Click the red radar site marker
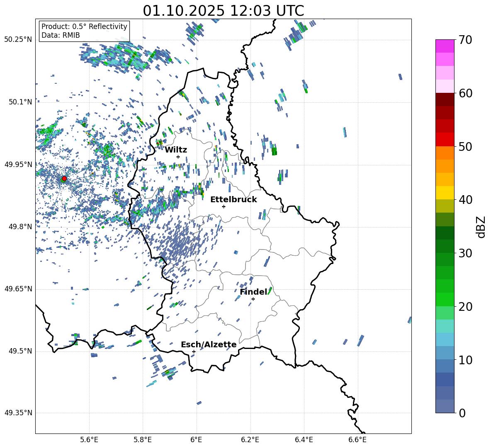This screenshot has width=491, height=448. pos(64,179)
